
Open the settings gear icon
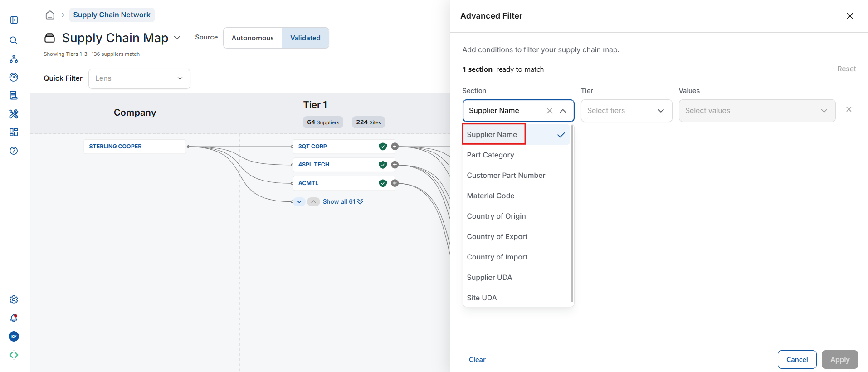point(14,299)
